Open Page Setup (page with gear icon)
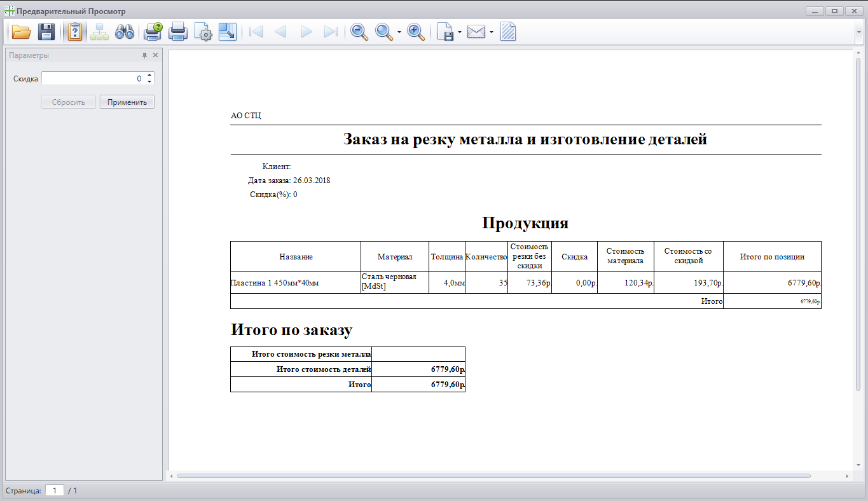This screenshot has width=868, height=501. (203, 32)
